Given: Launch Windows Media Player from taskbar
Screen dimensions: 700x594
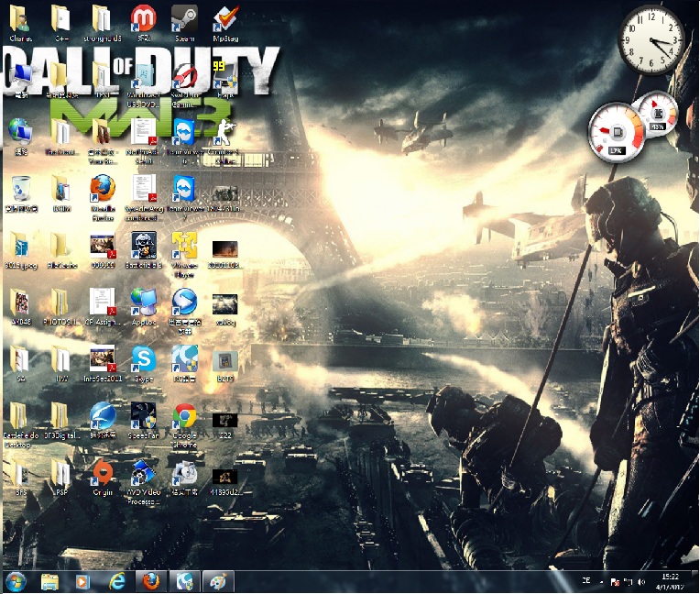Looking at the screenshot, I should (x=82, y=582).
